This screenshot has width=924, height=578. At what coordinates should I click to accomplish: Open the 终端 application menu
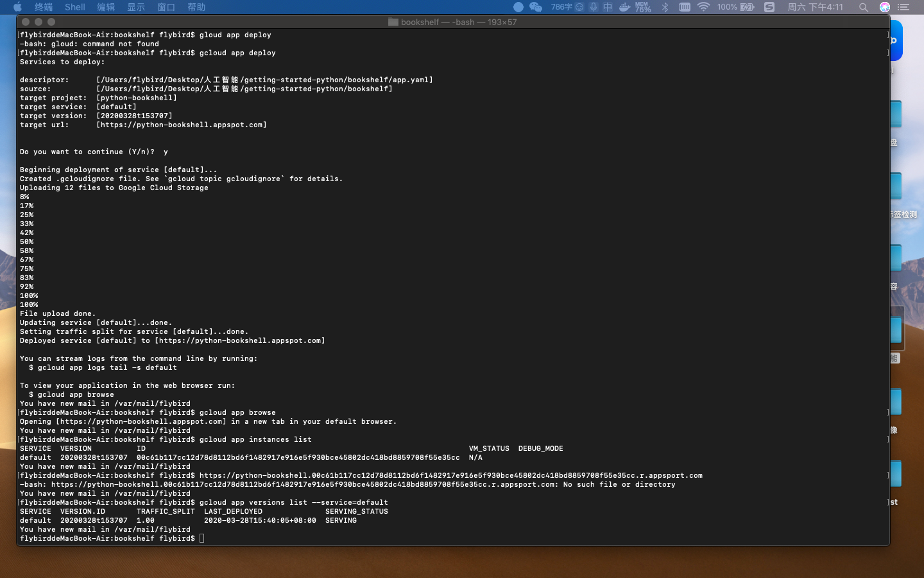coord(44,7)
